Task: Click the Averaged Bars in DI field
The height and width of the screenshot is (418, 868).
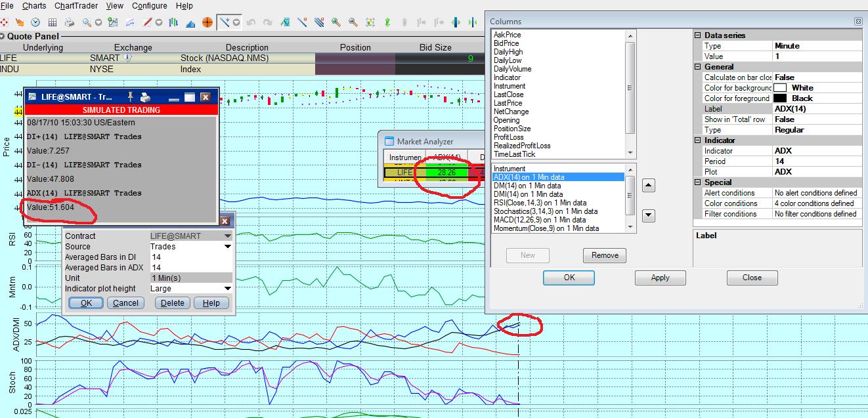Action: pos(191,257)
